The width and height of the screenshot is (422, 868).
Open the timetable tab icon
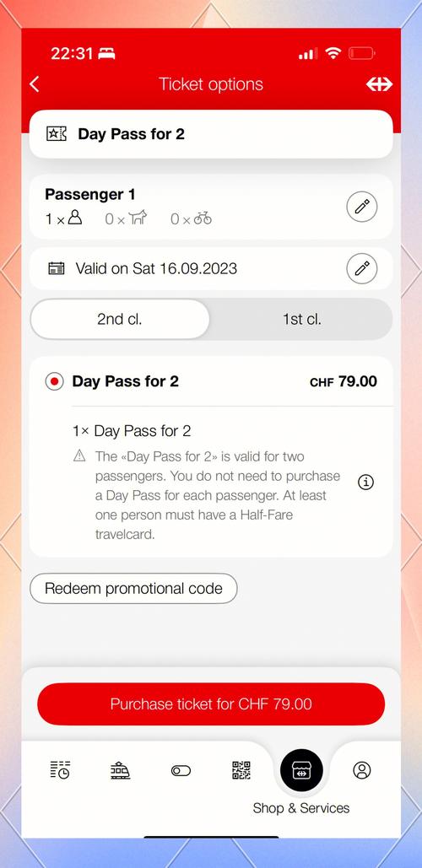[x=60, y=770]
